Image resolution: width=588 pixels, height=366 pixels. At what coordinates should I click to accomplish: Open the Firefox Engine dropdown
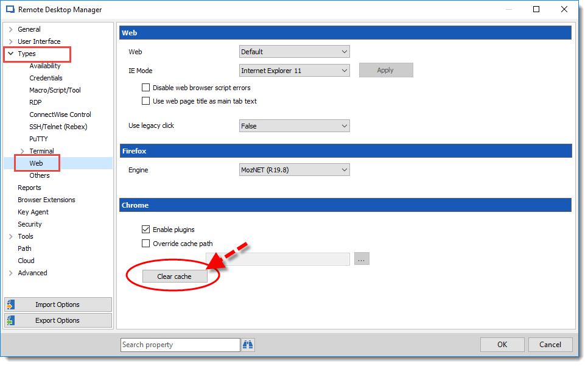[295, 170]
